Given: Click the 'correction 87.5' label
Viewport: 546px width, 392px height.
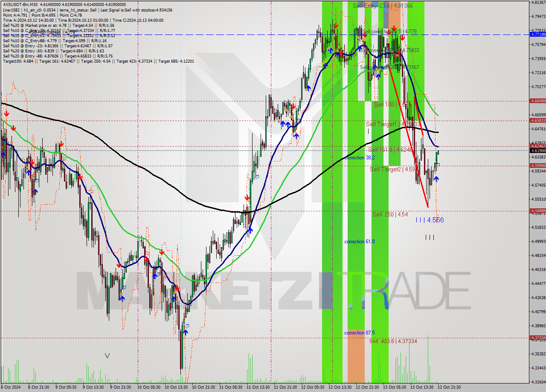Looking at the screenshot, I should point(360,333).
